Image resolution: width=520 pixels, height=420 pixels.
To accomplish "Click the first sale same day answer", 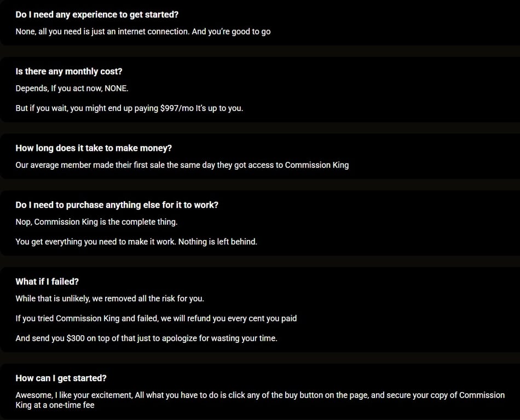I will [x=182, y=165].
